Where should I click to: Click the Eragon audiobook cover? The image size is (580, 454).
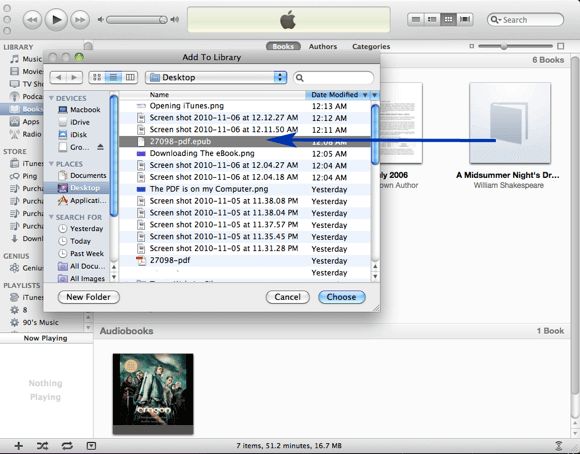click(x=153, y=394)
